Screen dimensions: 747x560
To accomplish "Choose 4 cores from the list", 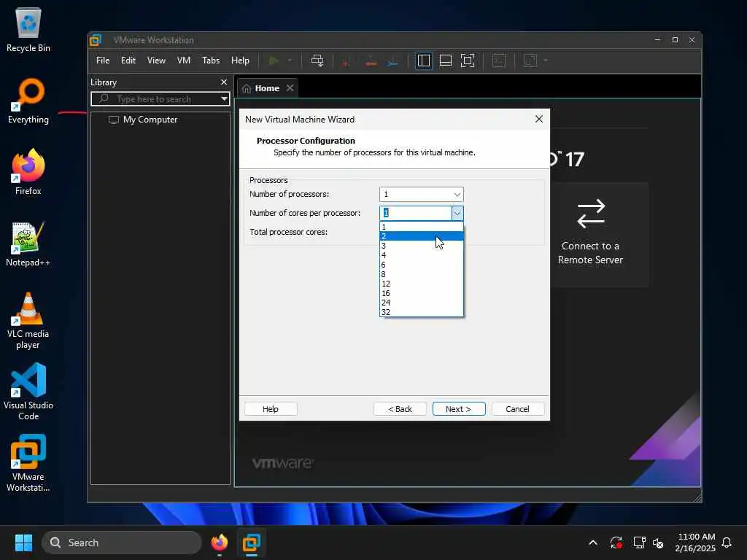I will point(421,255).
